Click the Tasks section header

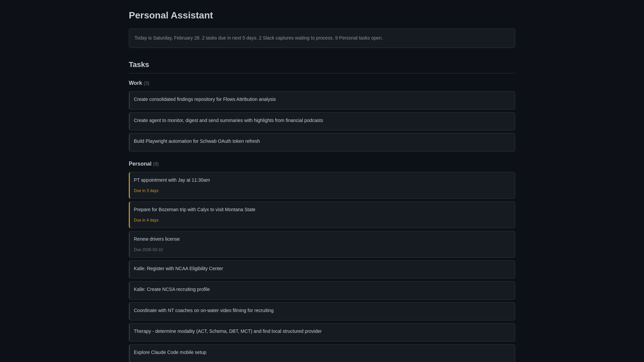click(139, 65)
